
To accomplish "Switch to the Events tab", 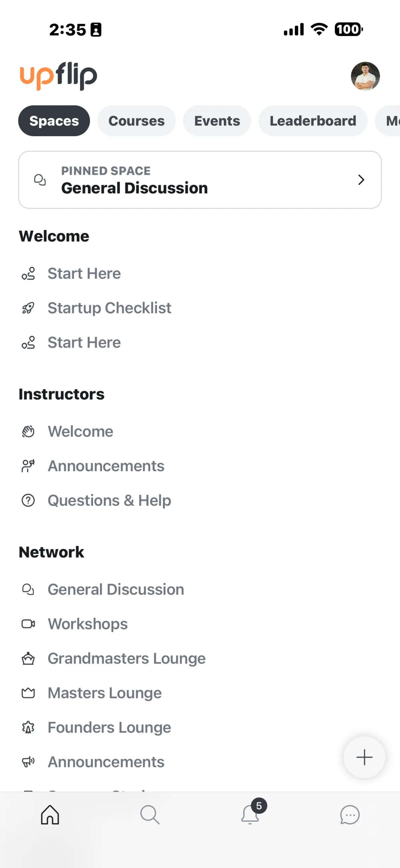I will pos(217,121).
